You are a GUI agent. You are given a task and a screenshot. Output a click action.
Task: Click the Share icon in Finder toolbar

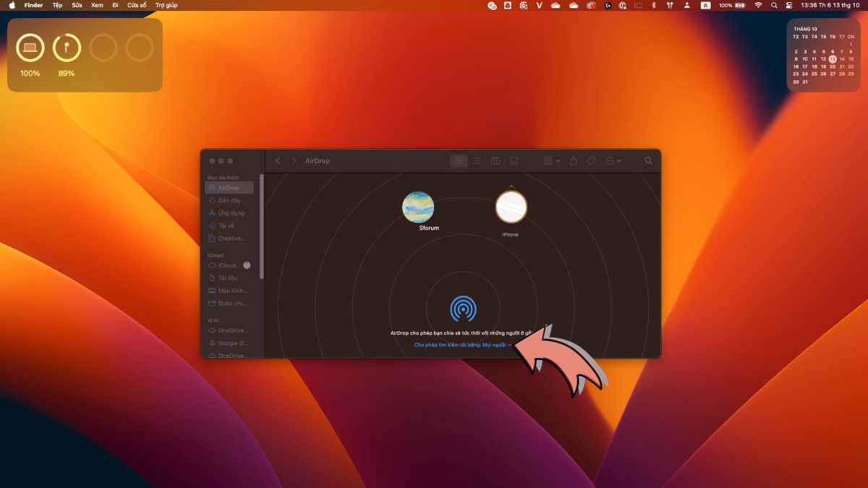pos(574,160)
